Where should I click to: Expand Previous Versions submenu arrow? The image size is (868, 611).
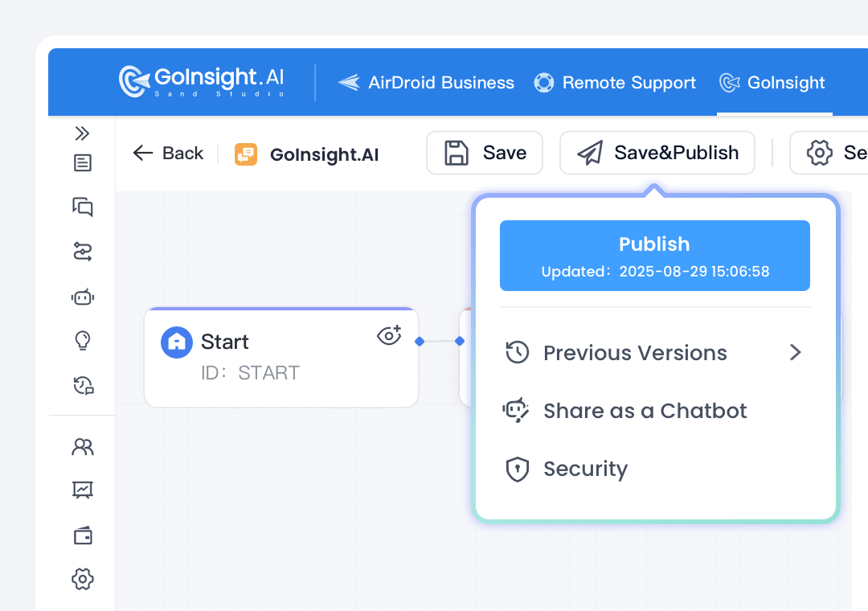[795, 353]
